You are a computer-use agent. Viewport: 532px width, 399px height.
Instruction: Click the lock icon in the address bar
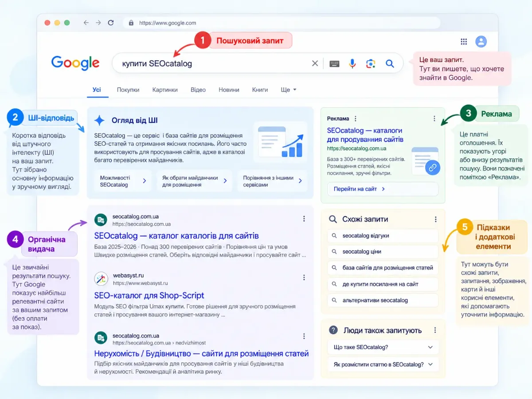(130, 23)
